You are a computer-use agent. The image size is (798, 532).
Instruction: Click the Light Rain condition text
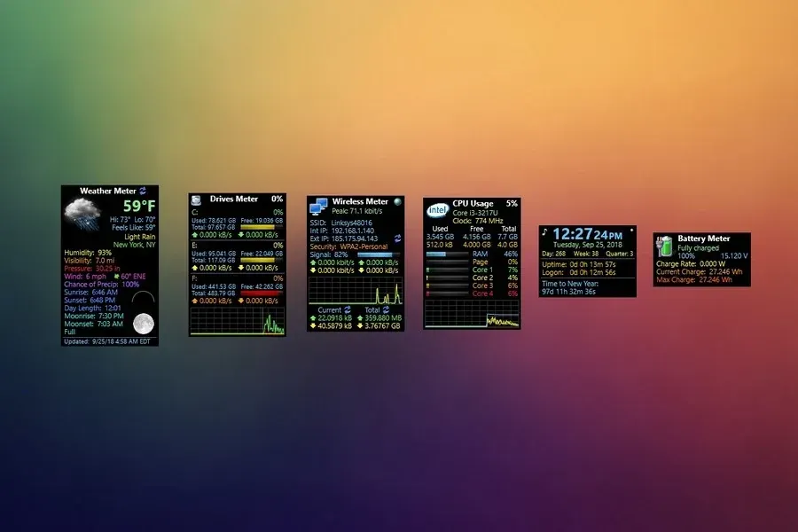click(140, 237)
